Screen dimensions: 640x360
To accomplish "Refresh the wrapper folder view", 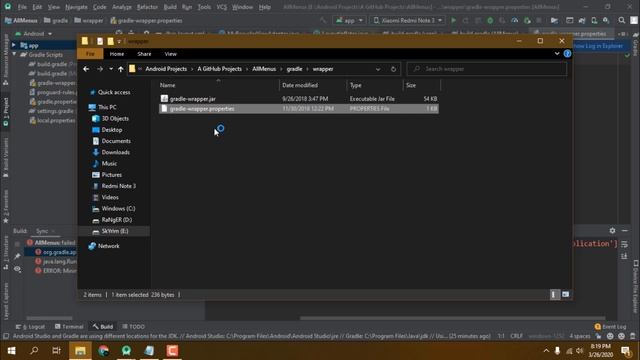I will (393, 69).
